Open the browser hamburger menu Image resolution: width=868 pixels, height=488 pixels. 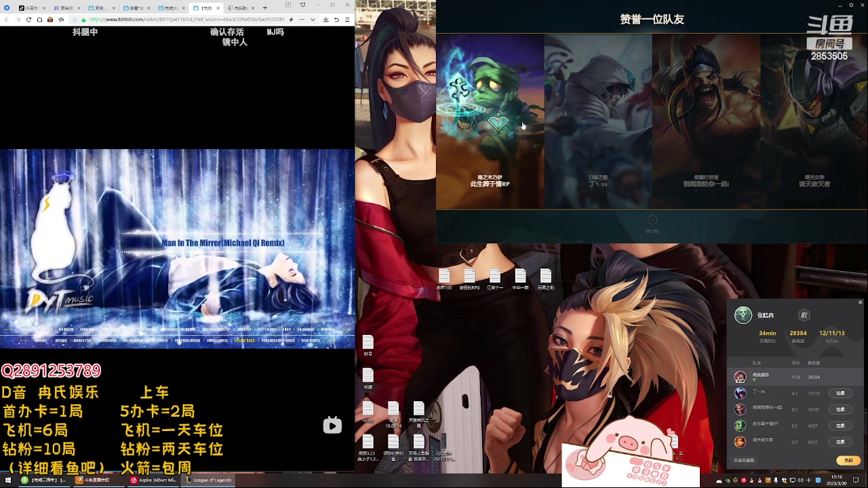[x=347, y=20]
